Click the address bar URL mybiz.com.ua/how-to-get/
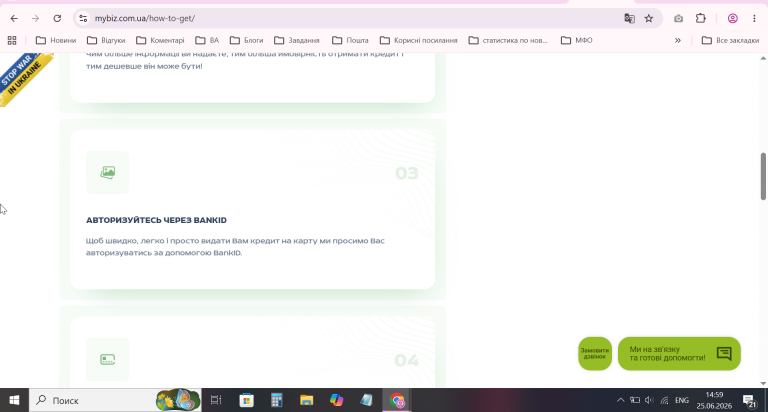 (145, 19)
